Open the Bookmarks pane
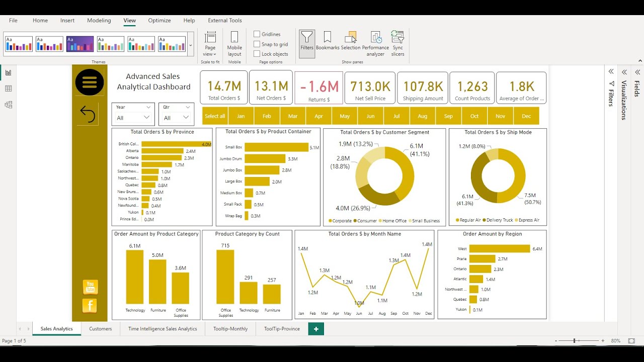The width and height of the screenshot is (644, 362). [x=328, y=41]
